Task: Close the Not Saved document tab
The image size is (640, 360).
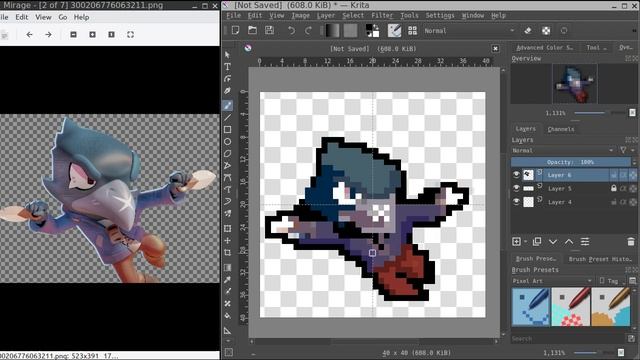Action: (495, 49)
